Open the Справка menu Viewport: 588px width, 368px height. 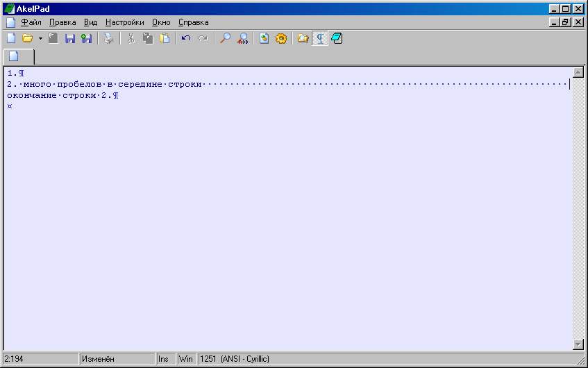(x=193, y=22)
